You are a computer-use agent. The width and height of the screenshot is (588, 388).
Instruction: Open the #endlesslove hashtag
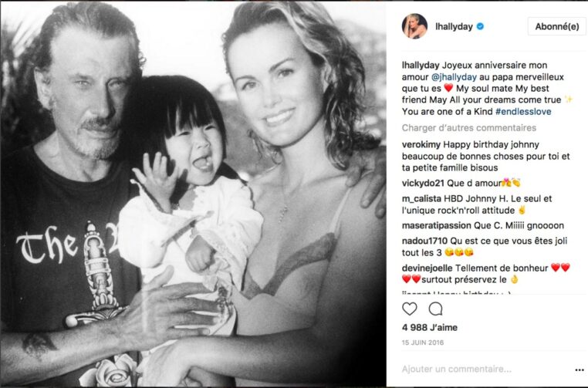point(523,111)
